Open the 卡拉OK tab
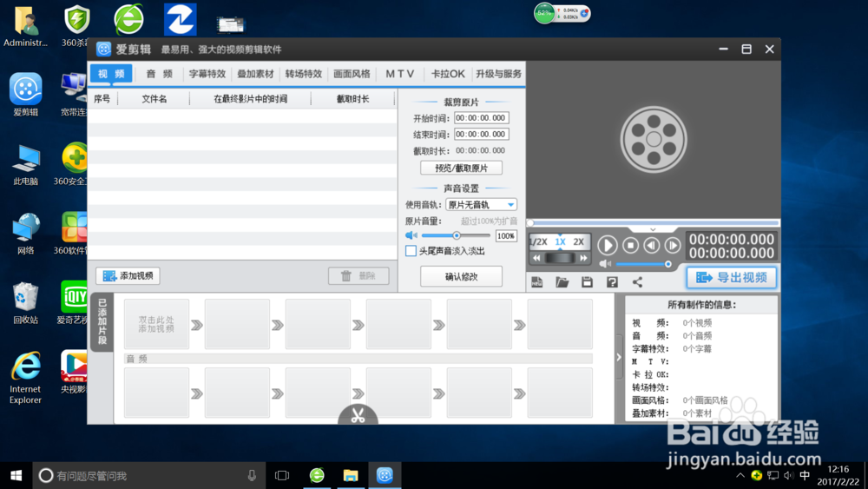The height and width of the screenshot is (489, 868). pyautogui.click(x=448, y=74)
